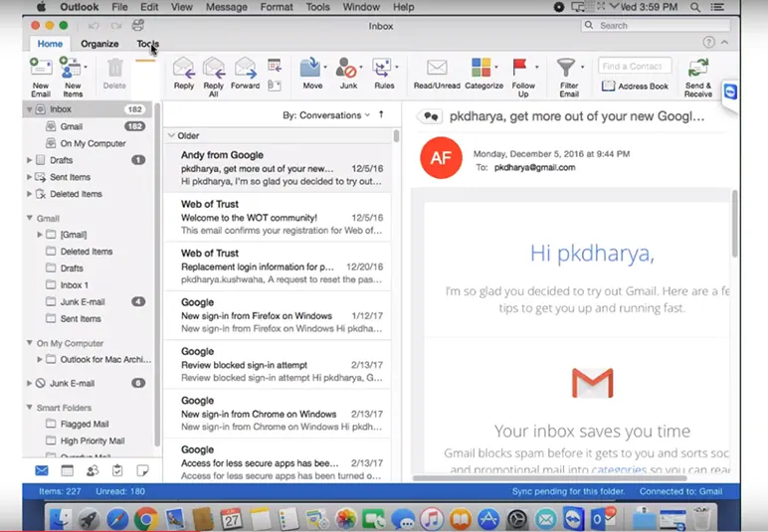This screenshot has height=532, width=768.
Task: Click the Search field in title bar
Action: tap(656, 26)
